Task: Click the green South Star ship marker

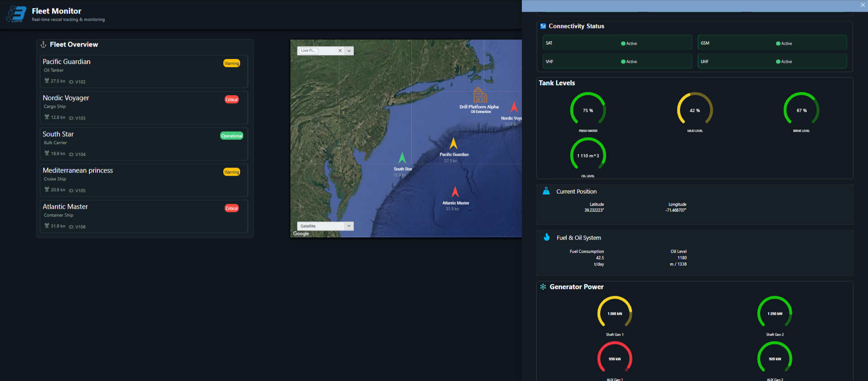Action: [402, 158]
